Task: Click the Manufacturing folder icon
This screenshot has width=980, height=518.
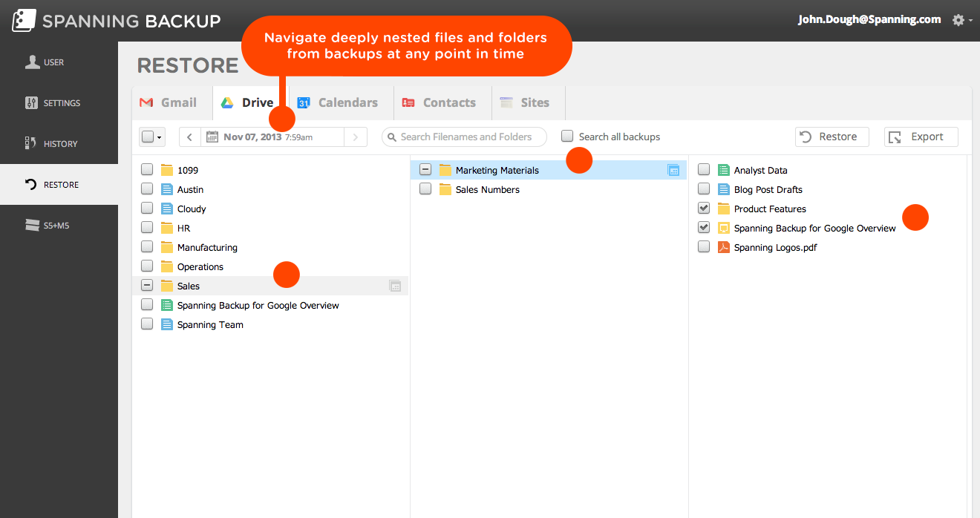Action: 167,247
